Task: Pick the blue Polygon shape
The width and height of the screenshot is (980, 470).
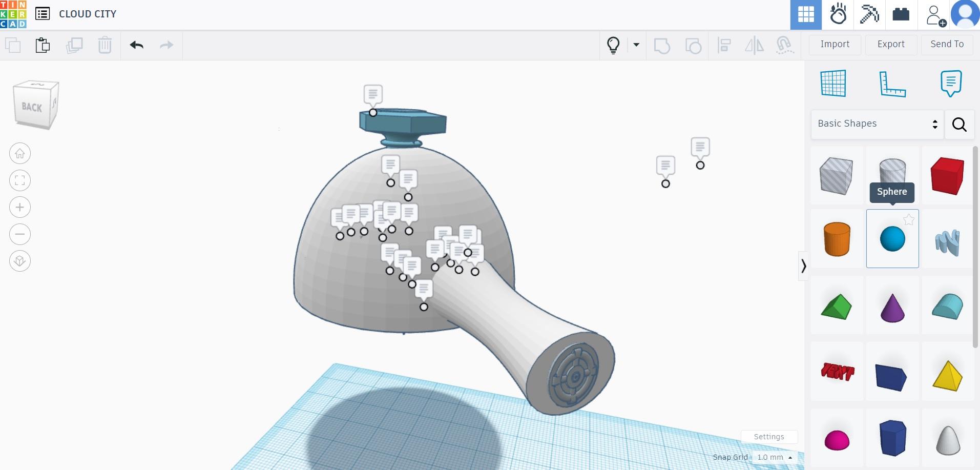Action: point(892,438)
